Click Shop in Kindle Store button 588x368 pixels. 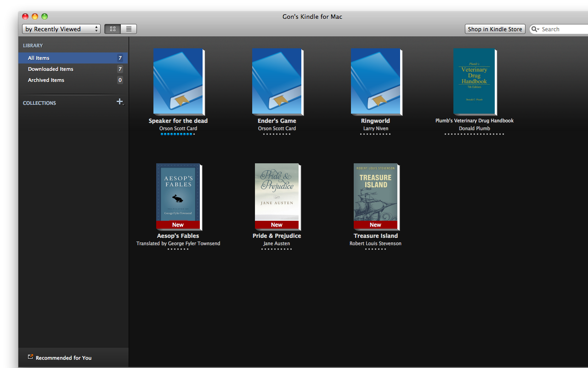tap(495, 29)
